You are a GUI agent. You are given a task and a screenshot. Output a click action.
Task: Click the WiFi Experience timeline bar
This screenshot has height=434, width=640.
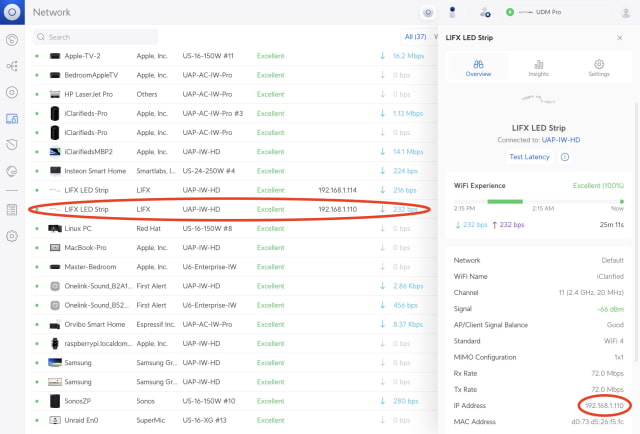538,200
